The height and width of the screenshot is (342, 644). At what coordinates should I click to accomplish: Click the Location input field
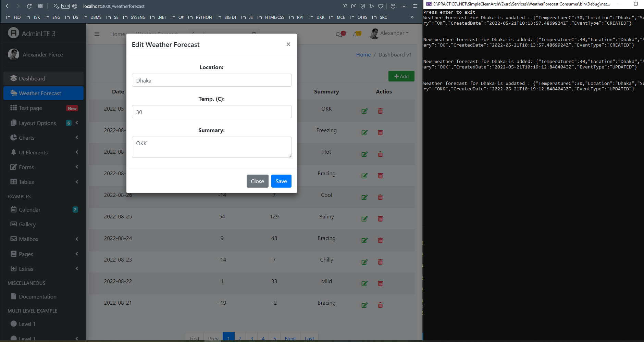211,80
